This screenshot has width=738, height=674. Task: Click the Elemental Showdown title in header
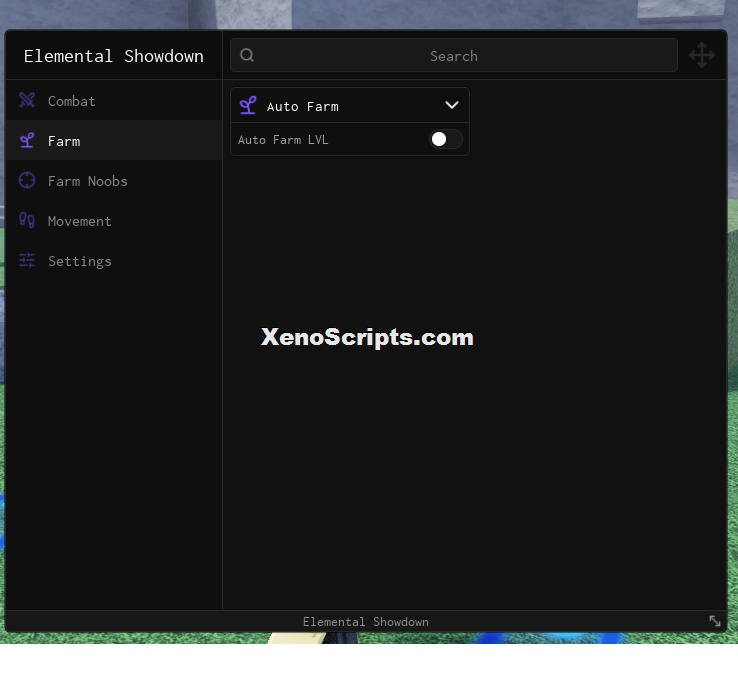(114, 56)
